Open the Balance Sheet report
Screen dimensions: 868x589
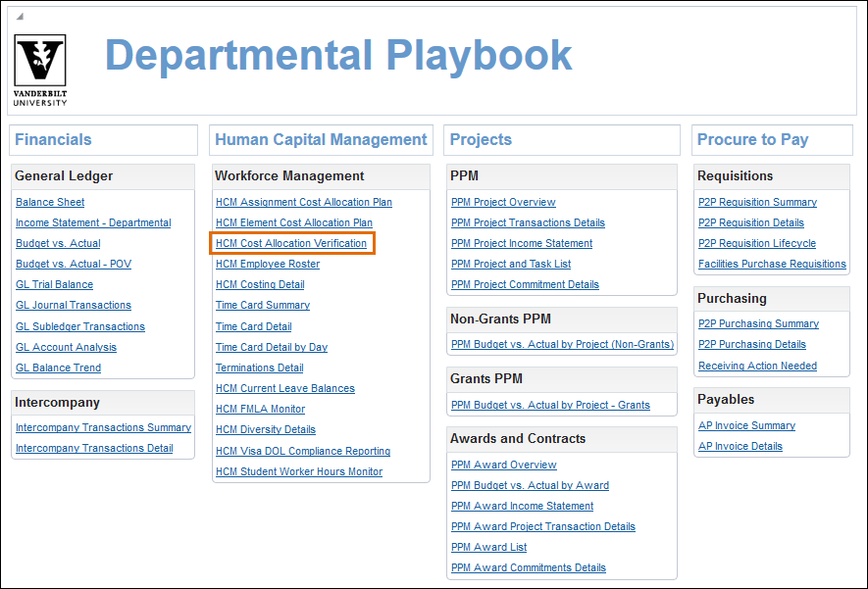click(50, 202)
